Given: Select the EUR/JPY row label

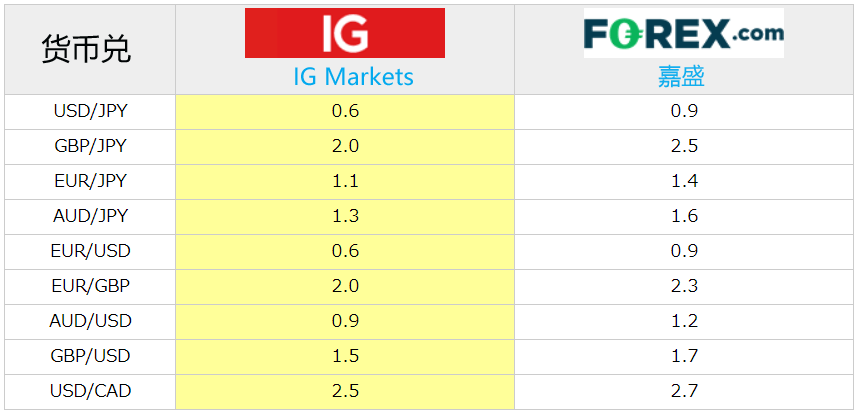Looking at the screenshot, I should 90,181.
